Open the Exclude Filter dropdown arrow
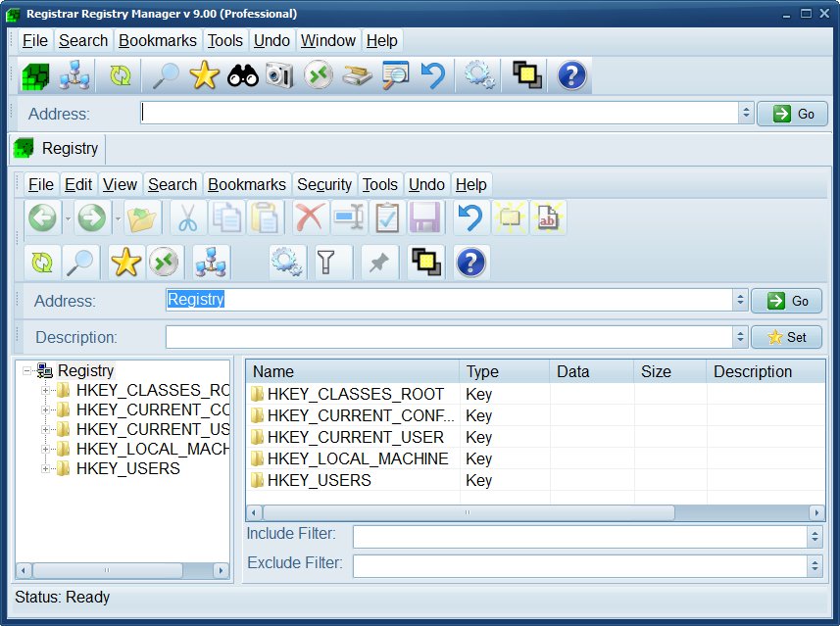The width and height of the screenshot is (840, 626). pyautogui.click(x=815, y=565)
